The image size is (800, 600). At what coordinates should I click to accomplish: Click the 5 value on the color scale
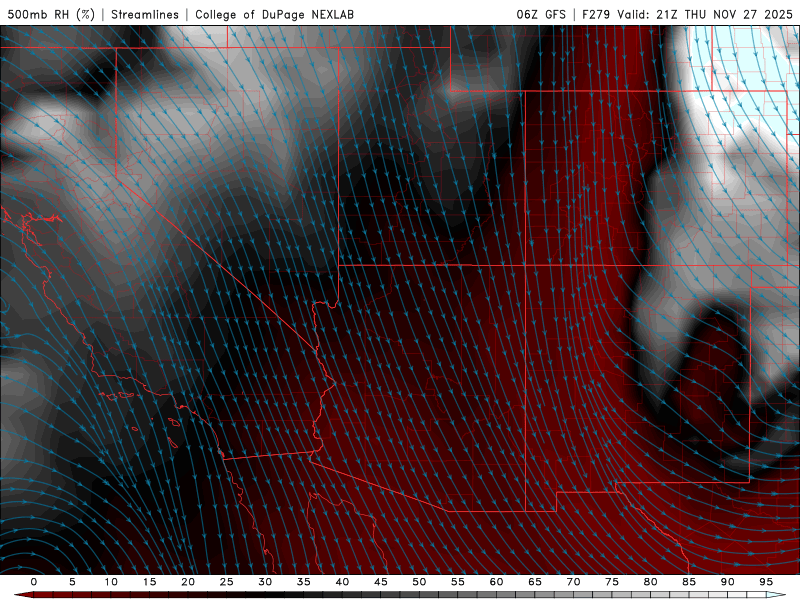(x=72, y=582)
